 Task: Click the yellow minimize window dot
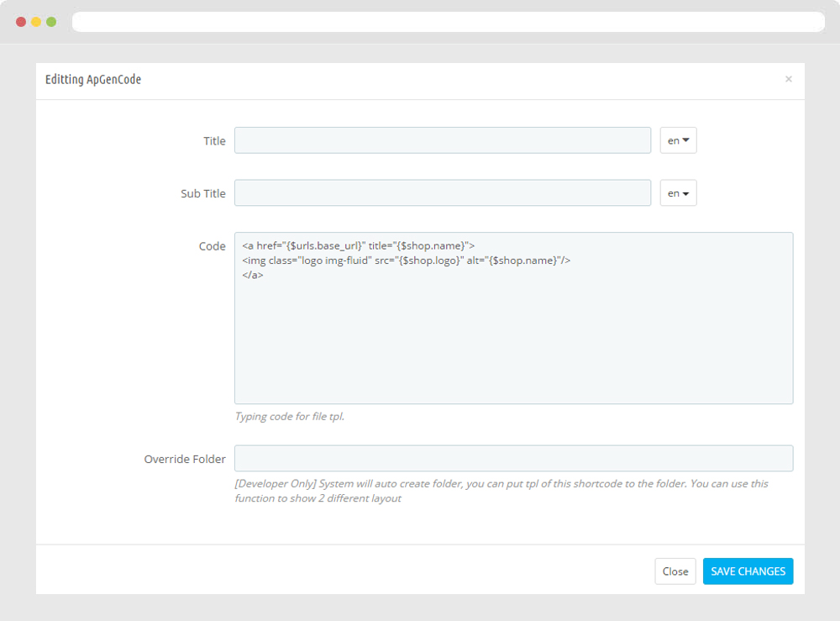[36, 22]
